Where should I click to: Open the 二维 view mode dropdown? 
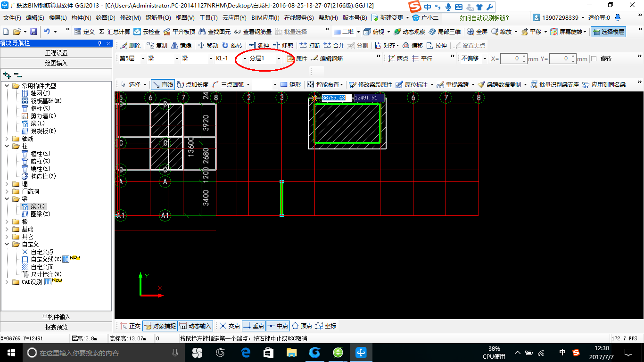[x=358, y=32]
